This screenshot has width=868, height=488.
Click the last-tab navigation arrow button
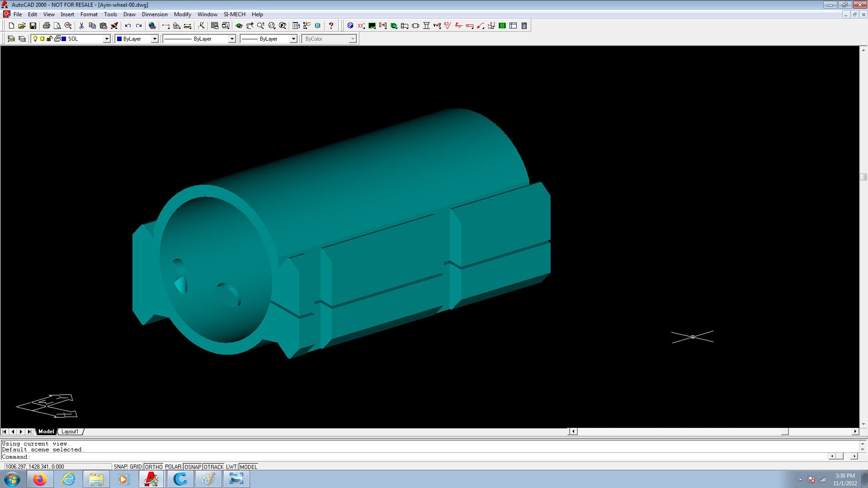(x=29, y=432)
